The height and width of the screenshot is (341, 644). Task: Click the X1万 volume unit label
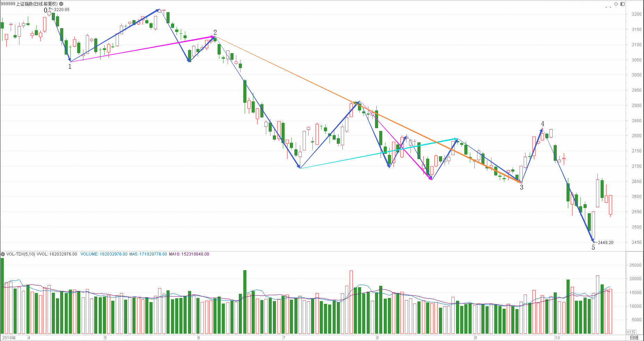pos(631,332)
